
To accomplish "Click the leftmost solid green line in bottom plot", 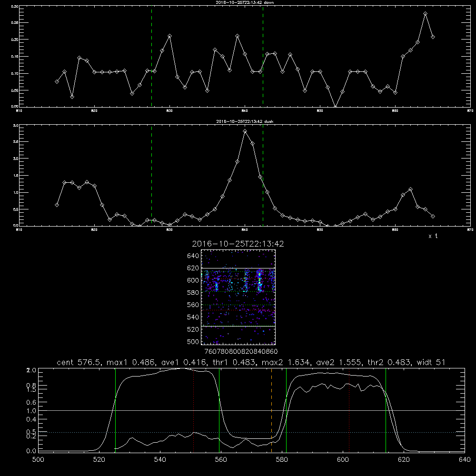I will click(x=115, y=410).
